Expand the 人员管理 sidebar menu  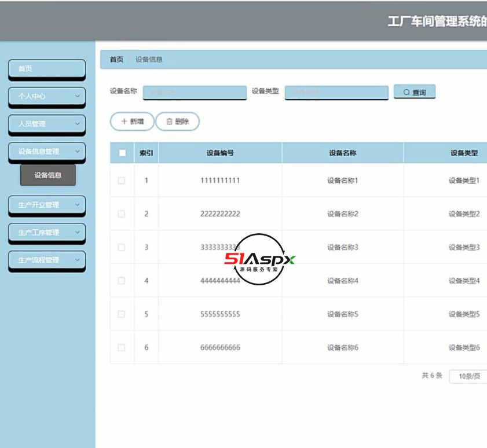[46, 124]
